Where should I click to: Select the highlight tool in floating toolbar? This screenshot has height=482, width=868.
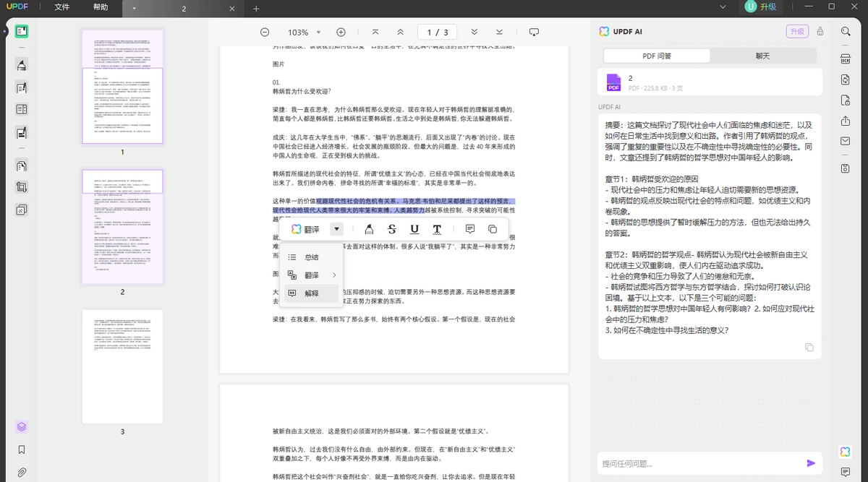369,229
